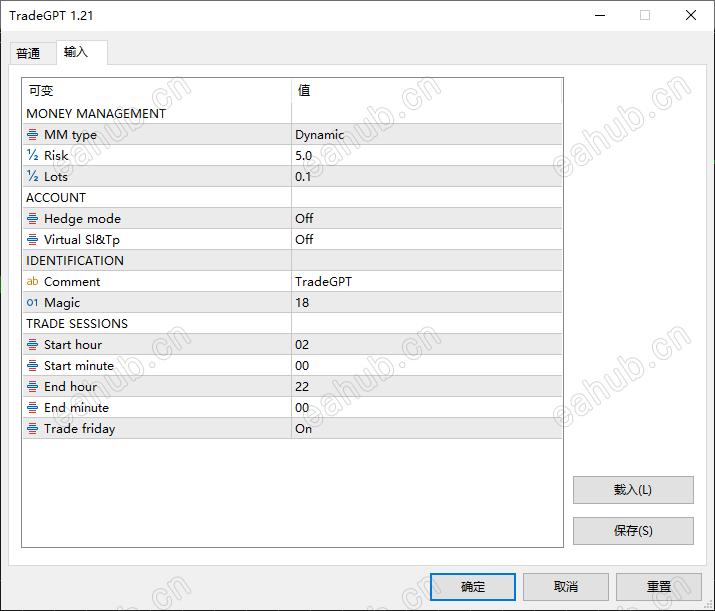The width and height of the screenshot is (715, 611).
Task: Open the Trade friday On value
Action: coord(426,428)
